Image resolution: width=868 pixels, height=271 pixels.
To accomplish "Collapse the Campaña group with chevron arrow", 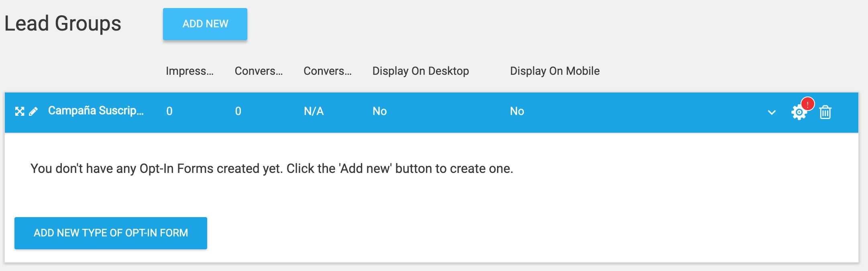I will [x=772, y=112].
